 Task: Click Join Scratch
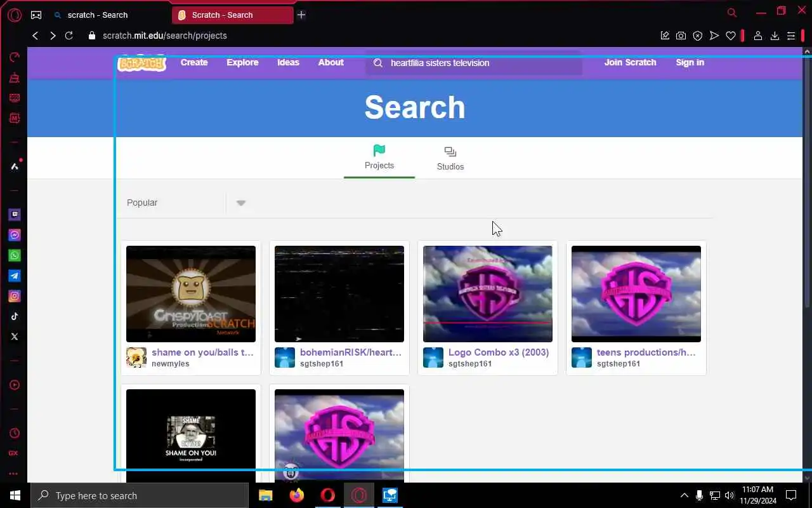tap(630, 62)
